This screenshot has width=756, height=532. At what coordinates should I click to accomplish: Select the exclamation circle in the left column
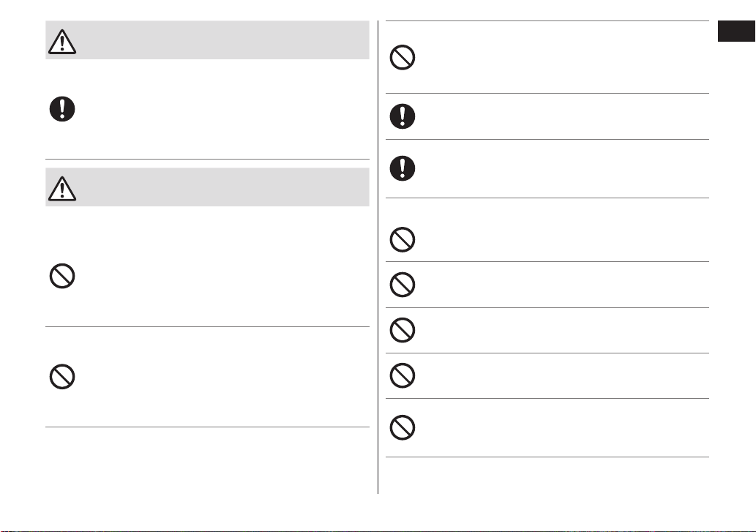pos(62,109)
